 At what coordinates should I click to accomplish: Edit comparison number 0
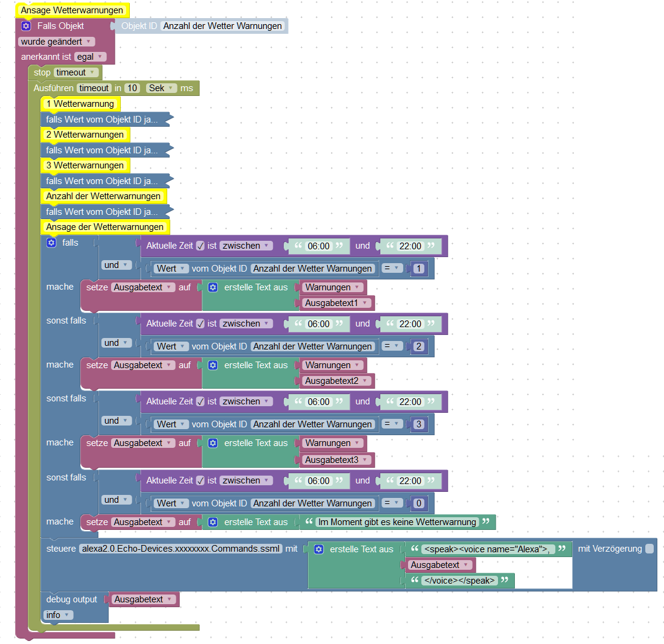tap(419, 503)
